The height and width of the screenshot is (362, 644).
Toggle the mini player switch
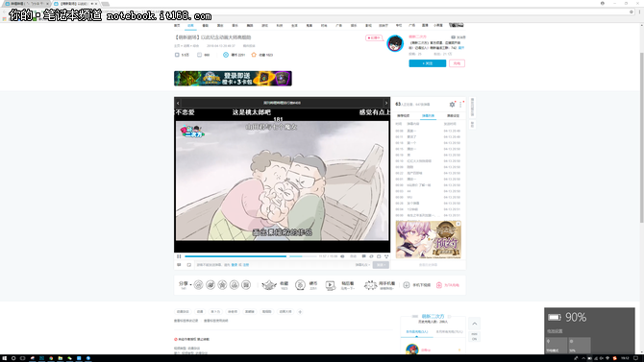coord(475,336)
